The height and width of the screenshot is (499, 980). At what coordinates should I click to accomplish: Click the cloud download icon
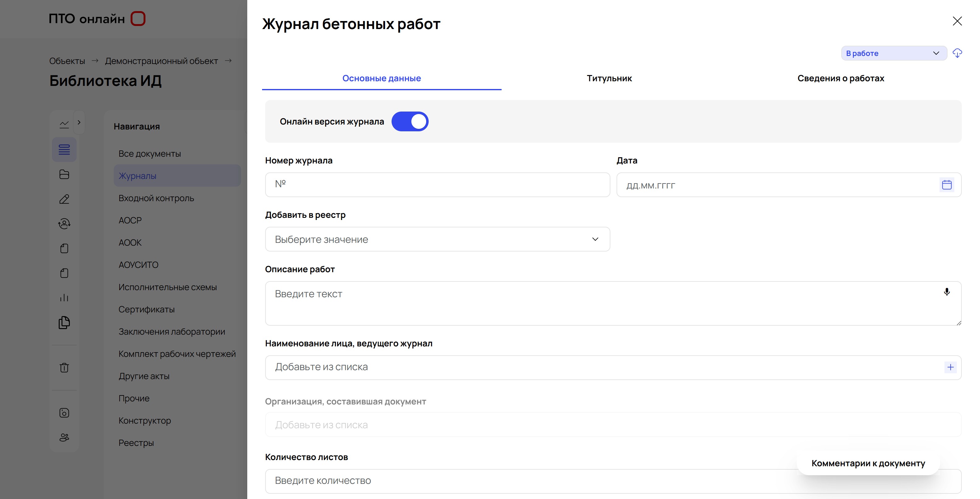[x=957, y=53]
